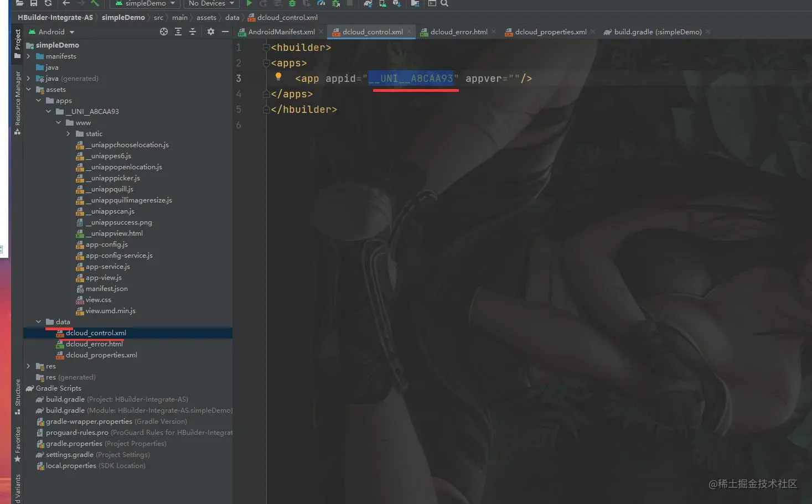Close the dcloud_error.html tab
812x504 pixels.
point(494,32)
